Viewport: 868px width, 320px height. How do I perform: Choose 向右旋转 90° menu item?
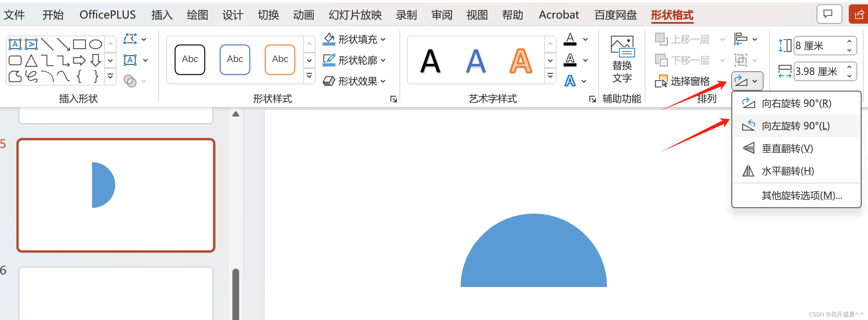pos(796,103)
